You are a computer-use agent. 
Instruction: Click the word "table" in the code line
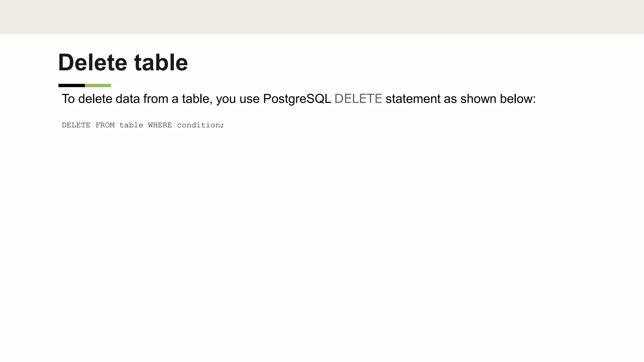point(131,125)
